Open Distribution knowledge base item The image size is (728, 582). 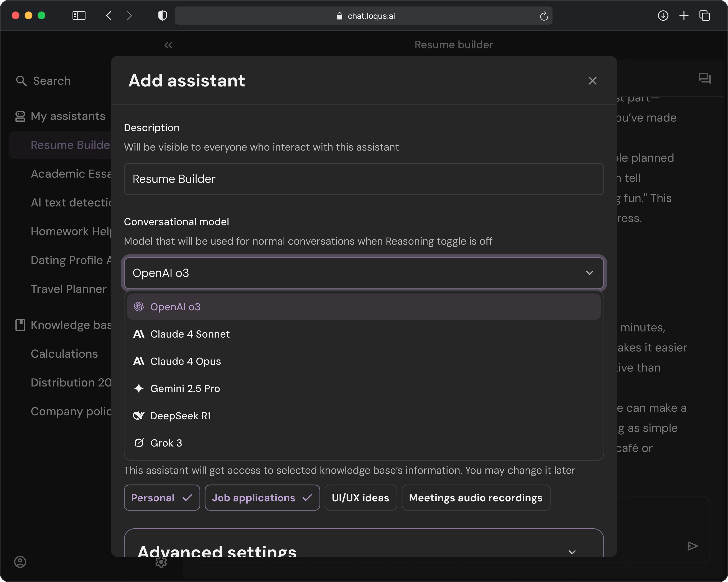point(71,383)
